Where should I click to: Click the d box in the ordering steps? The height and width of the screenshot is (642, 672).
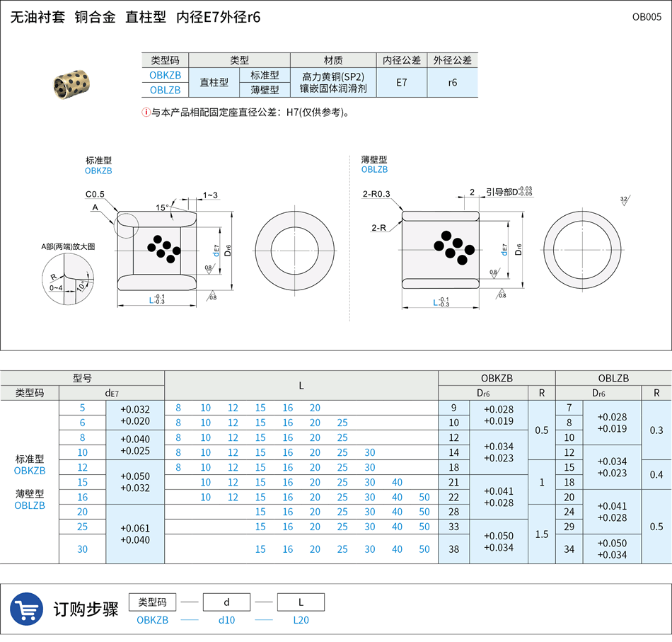[227, 602]
